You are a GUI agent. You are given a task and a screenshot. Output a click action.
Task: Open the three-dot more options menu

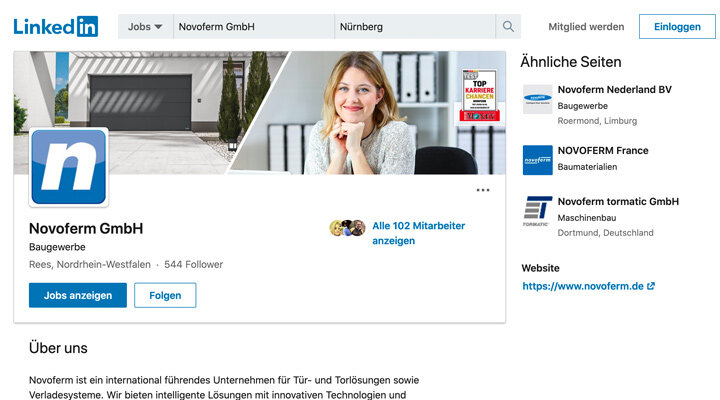tap(483, 190)
